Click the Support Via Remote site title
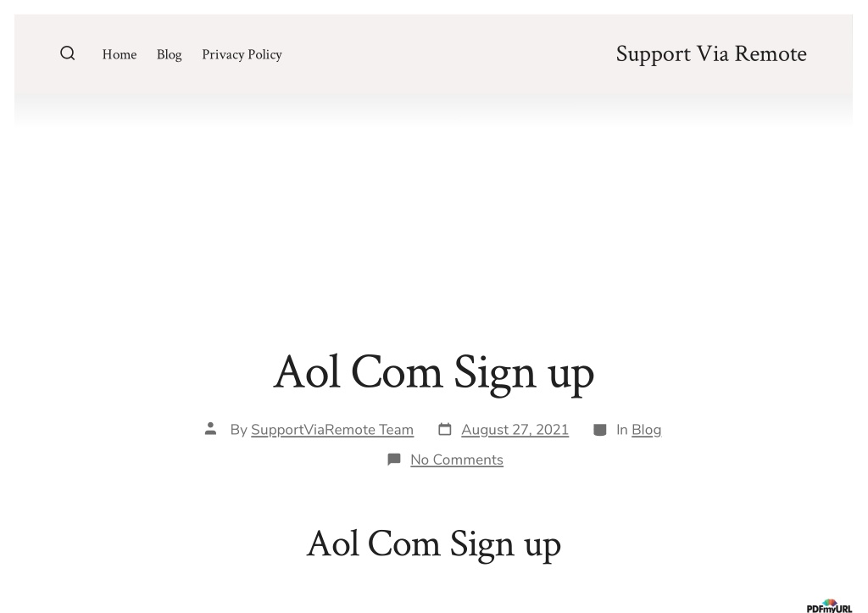The height and width of the screenshot is (613, 868). (x=711, y=54)
